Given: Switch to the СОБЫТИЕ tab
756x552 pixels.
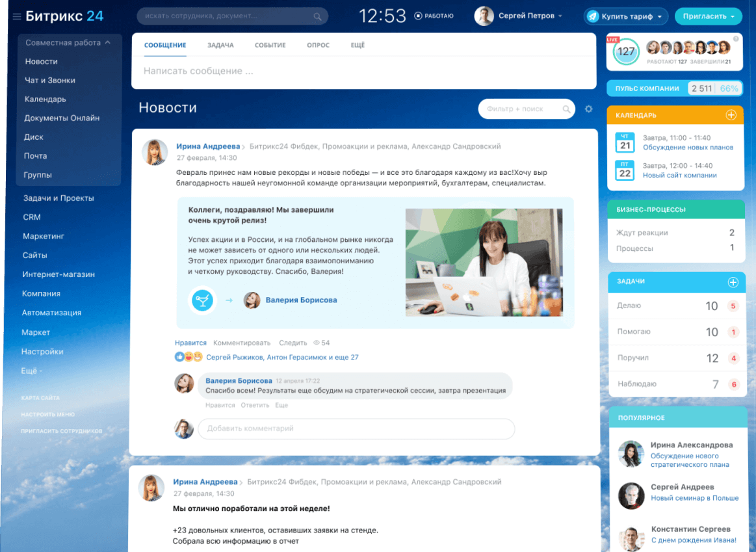Looking at the screenshot, I should 270,46.
